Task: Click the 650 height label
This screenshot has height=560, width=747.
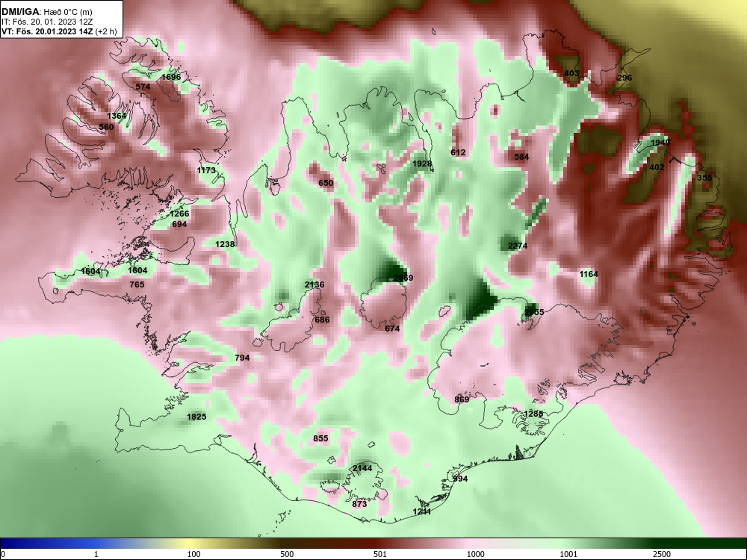Action: 326,183
